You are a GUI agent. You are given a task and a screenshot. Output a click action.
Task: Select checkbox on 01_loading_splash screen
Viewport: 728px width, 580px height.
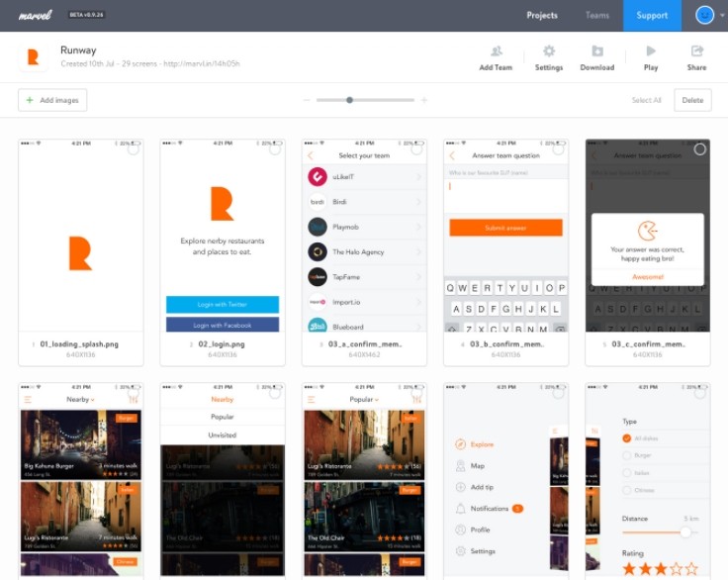coord(134,149)
